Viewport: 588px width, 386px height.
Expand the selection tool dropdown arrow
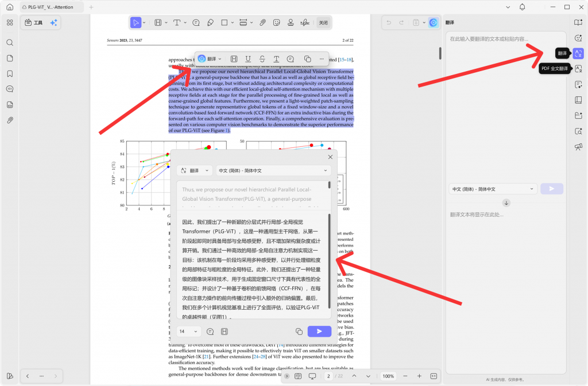point(144,23)
